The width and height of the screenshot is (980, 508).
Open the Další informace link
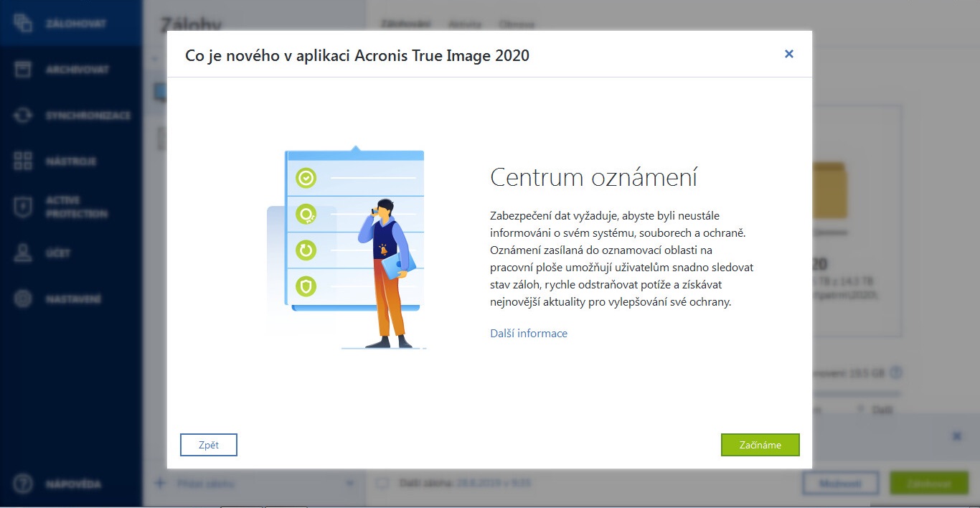click(x=529, y=334)
